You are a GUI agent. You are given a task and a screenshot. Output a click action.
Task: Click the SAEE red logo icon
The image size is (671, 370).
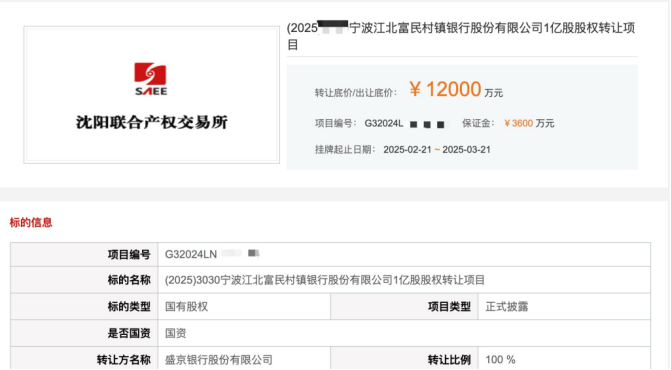(x=151, y=79)
